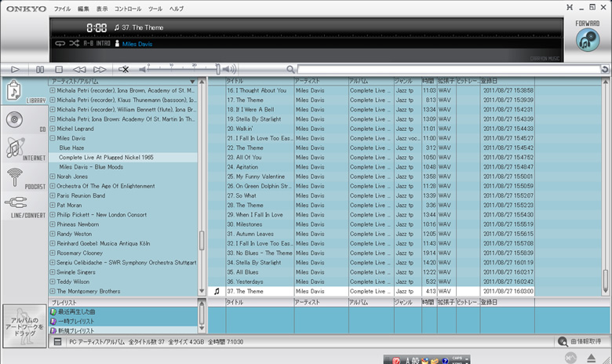Click the search reset arrow icon
This screenshot has width=612, height=364.
[x=605, y=70]
